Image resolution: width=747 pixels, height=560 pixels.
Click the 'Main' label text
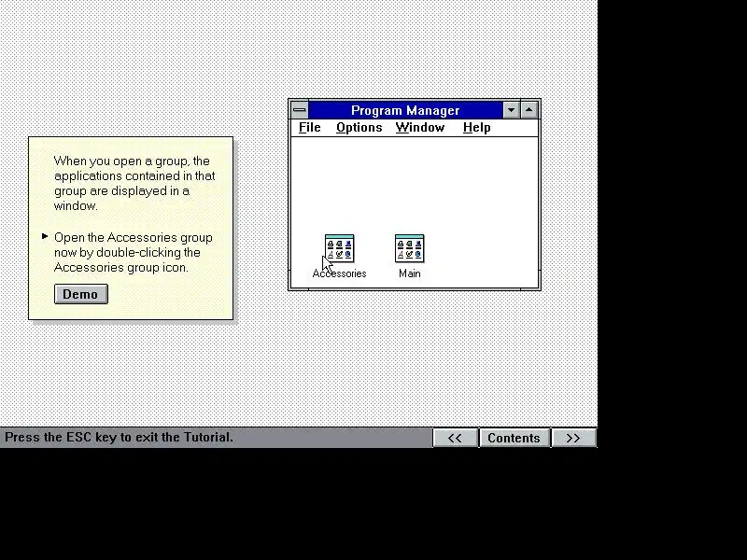pos(410,273)
